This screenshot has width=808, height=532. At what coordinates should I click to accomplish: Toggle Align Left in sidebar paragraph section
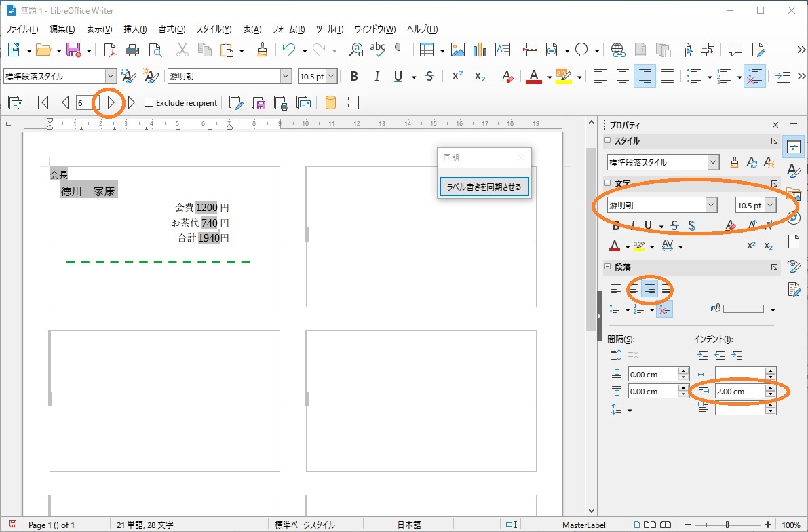click(616, 289)
